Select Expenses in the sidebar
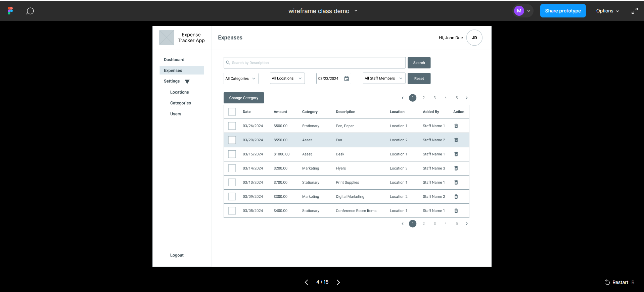644x292 pixels. tap(182, 70)
